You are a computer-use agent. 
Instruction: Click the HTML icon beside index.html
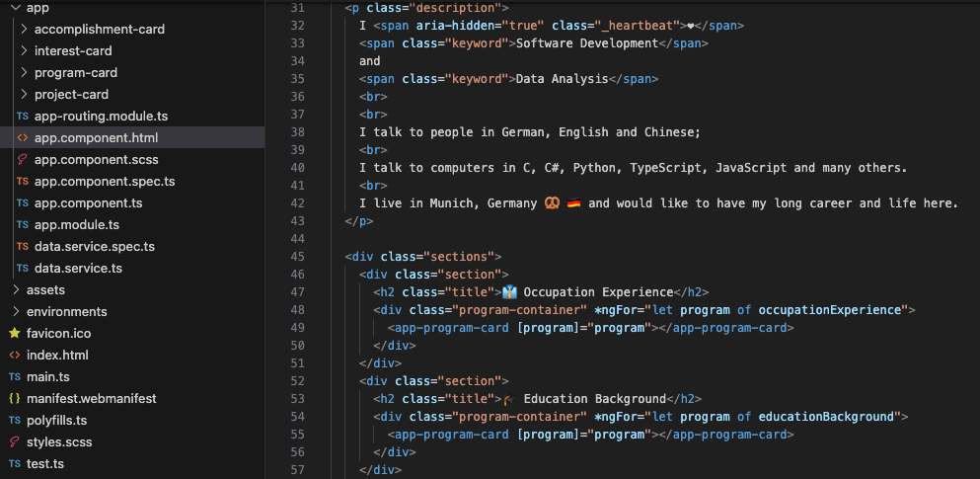(x=14, y=356)
